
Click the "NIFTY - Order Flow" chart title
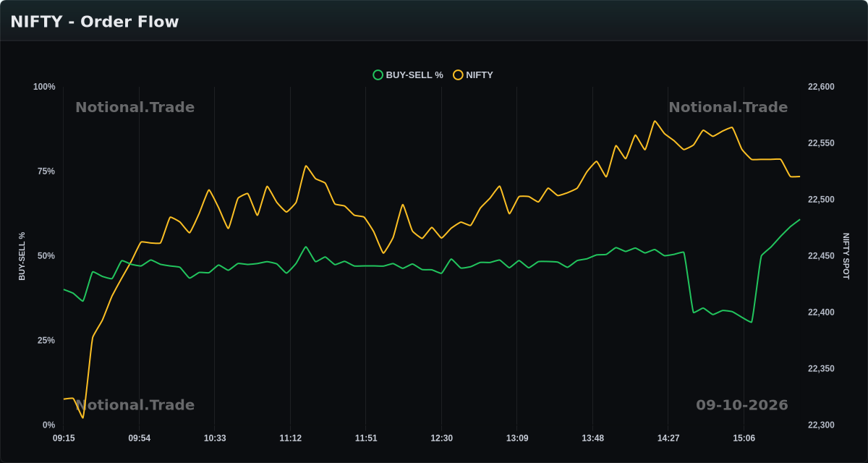click(95, 22)
